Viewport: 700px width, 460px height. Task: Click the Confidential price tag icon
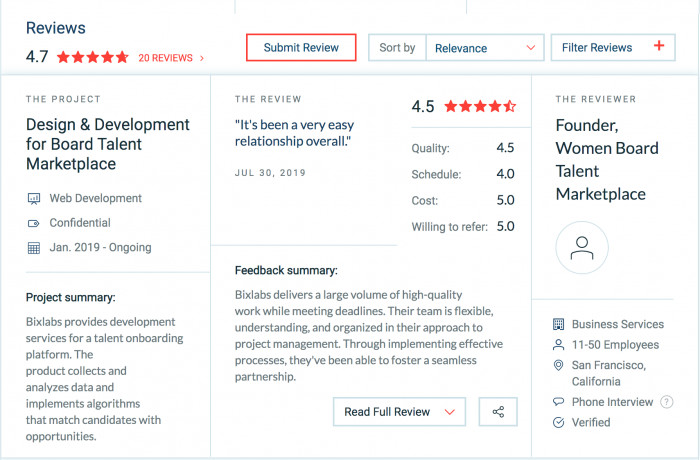34,223
